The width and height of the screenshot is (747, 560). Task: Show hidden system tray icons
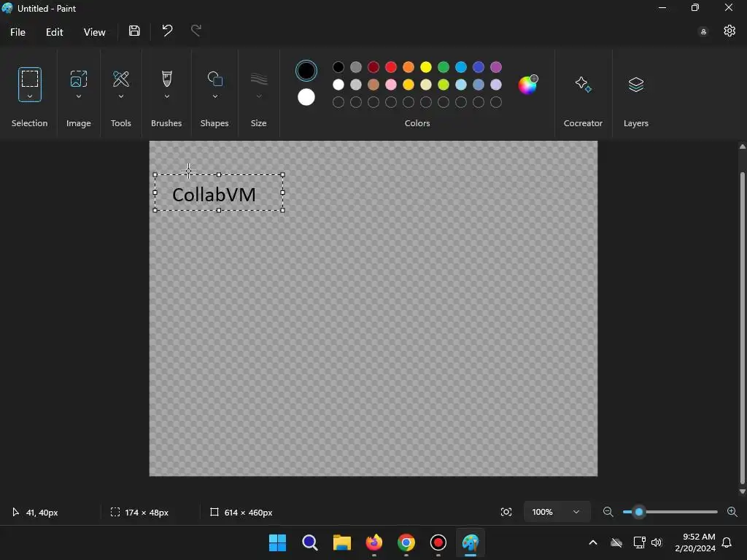[592, 542]
